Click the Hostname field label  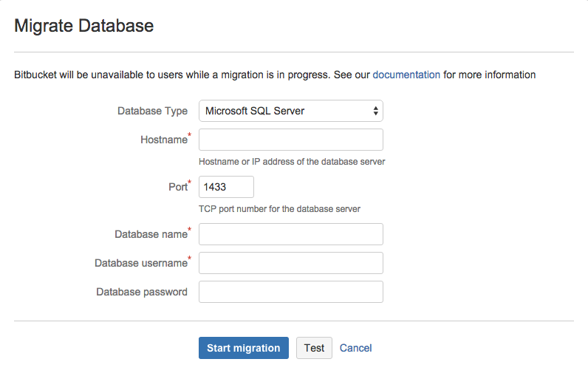click(163, 140)
